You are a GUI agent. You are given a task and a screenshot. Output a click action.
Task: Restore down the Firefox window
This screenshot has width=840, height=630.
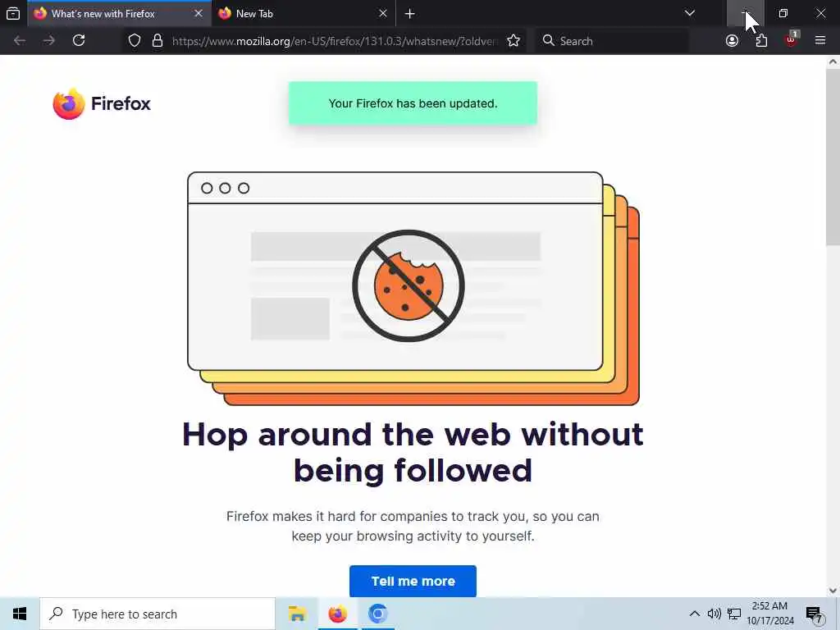point(783,13)
